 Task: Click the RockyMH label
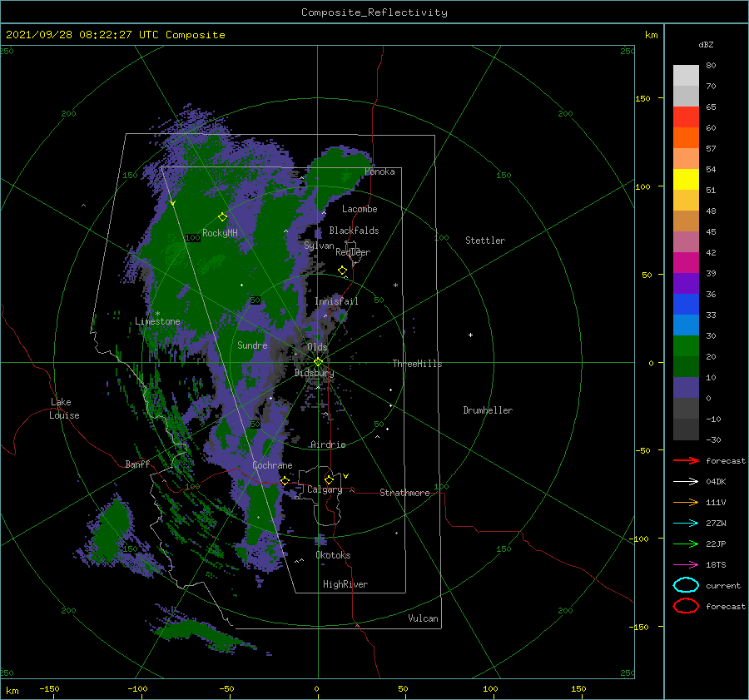220,233
